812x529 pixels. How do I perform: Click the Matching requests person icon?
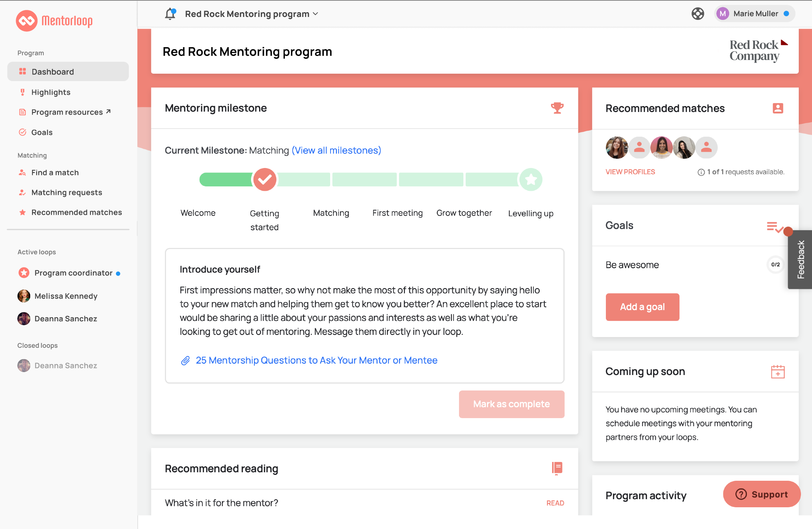[22, 192]
